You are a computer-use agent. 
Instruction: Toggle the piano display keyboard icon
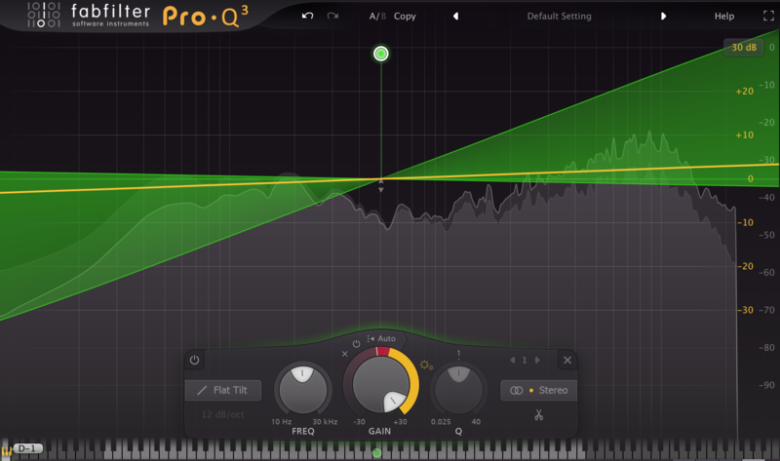click(x=6, y=452)
